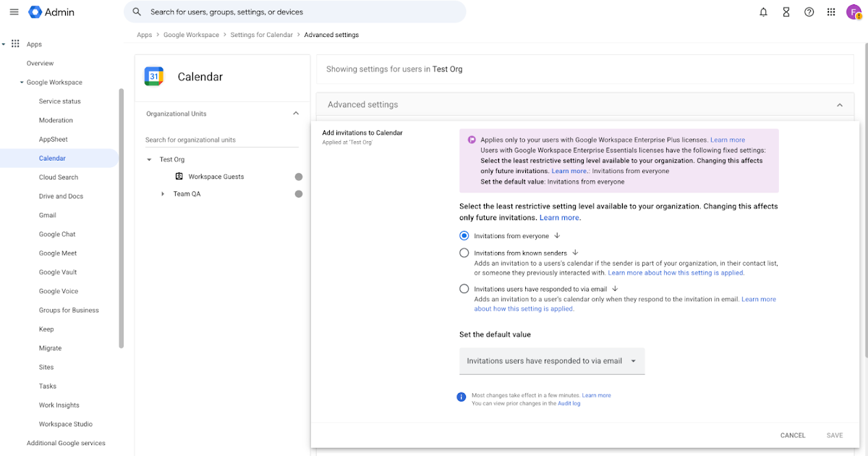Open Groups for Business in sidebar
This screenshot has width=868, height=456.
coord(69,311)
